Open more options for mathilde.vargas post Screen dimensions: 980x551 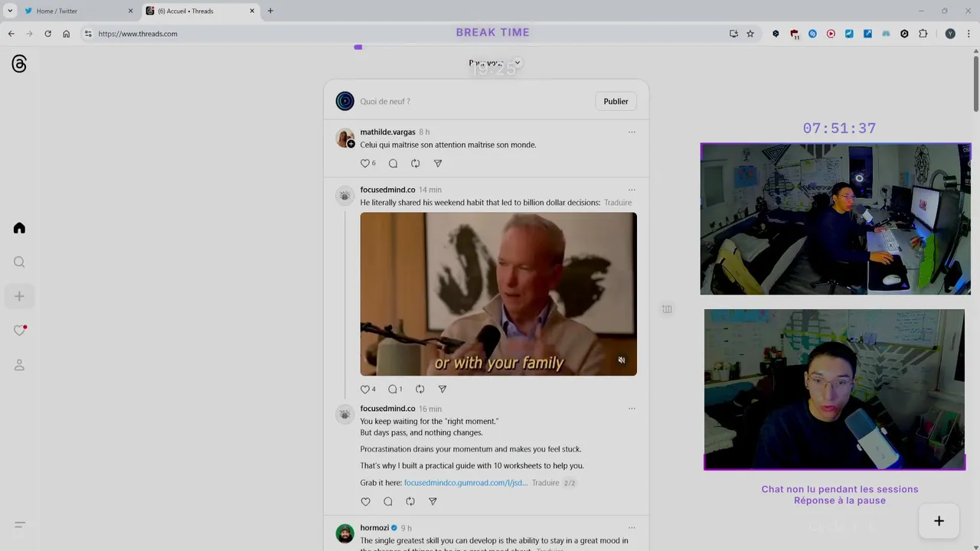[x=632, y=132]
